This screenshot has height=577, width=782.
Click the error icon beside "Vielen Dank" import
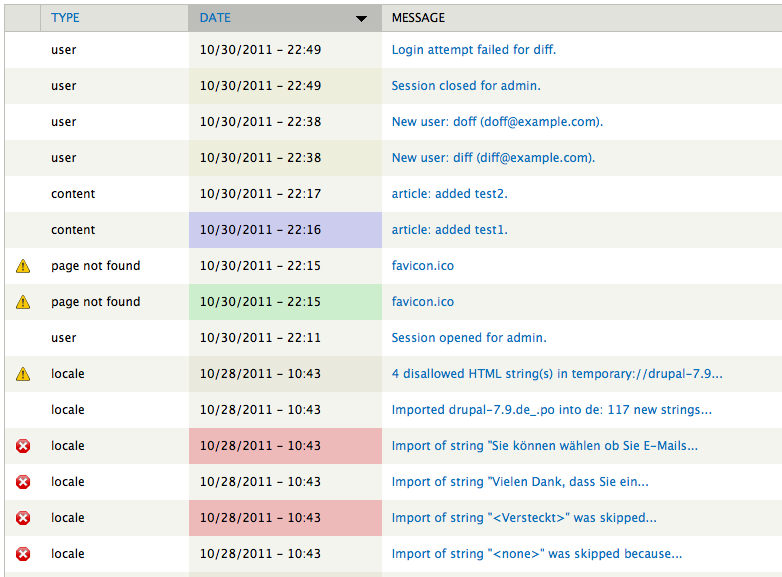(23, 482)
